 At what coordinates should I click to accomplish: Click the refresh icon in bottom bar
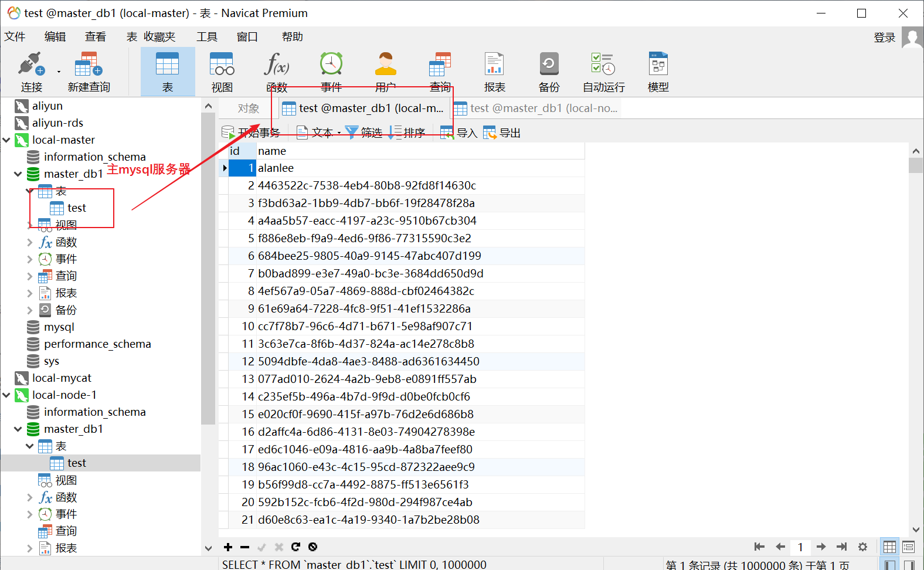295,547
